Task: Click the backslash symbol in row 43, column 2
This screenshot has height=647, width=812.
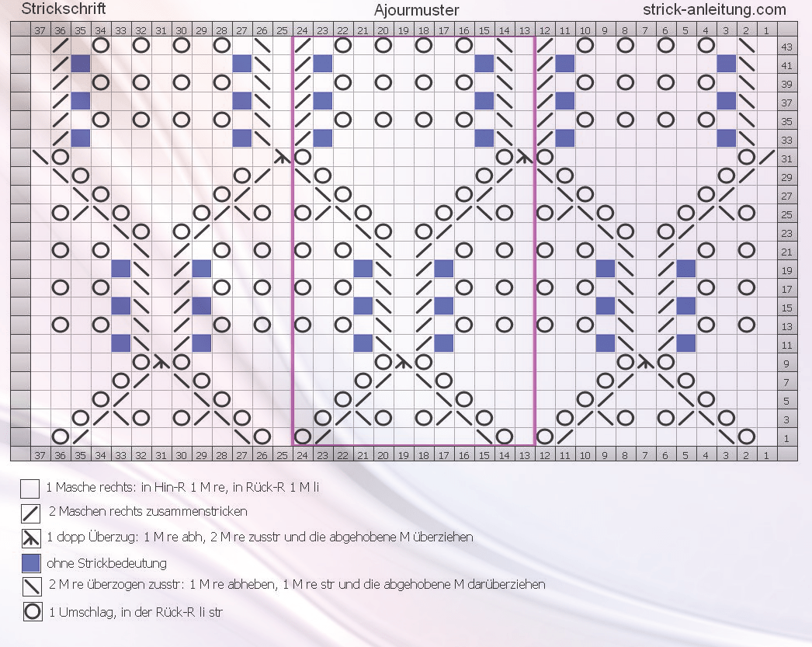Action: [x=746, y=46]
